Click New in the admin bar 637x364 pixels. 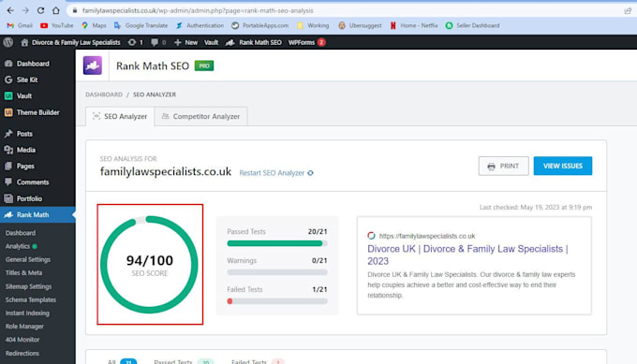click(x=185, y=42)
